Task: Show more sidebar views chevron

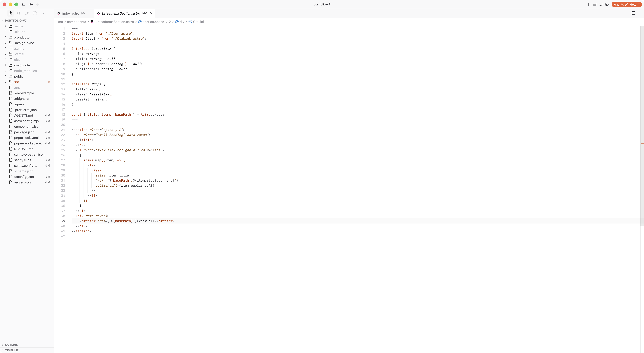Action: pos(43,13)
